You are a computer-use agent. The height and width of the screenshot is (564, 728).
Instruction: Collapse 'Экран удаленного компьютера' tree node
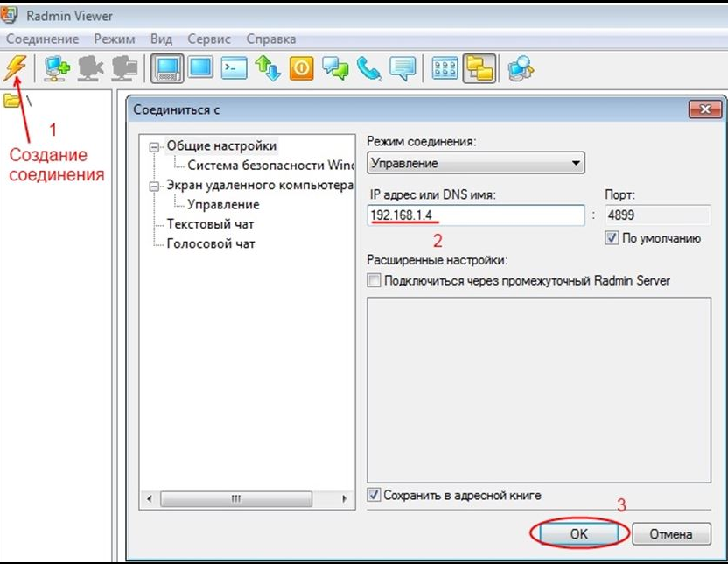pyautogui.click(x=155, y=186)
